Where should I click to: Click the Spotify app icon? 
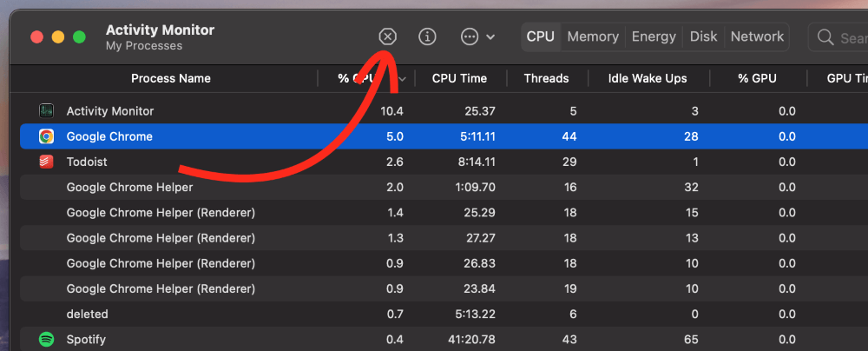click(x=47, y=339)
